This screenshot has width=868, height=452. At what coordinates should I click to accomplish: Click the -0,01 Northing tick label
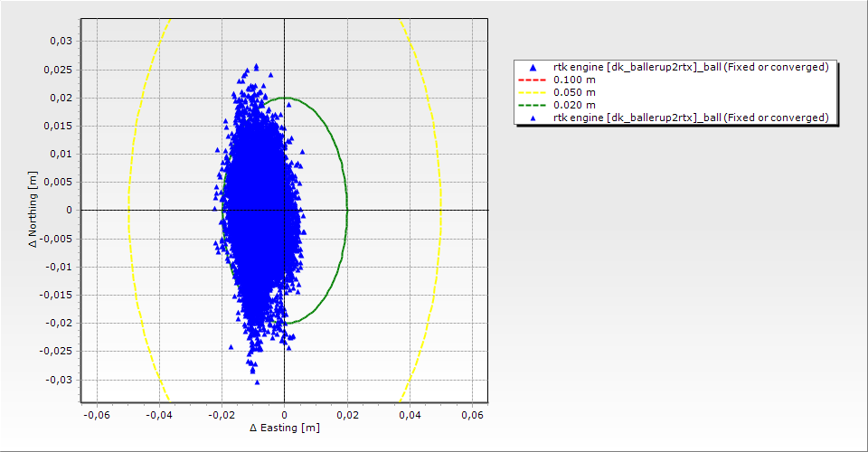point(59,267)
